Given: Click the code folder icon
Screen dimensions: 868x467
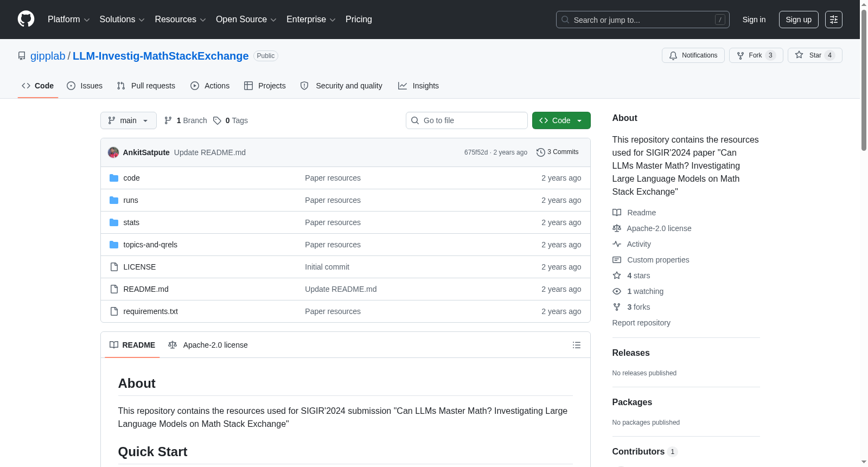Looking at the screenshot, I should pos(114,178).
